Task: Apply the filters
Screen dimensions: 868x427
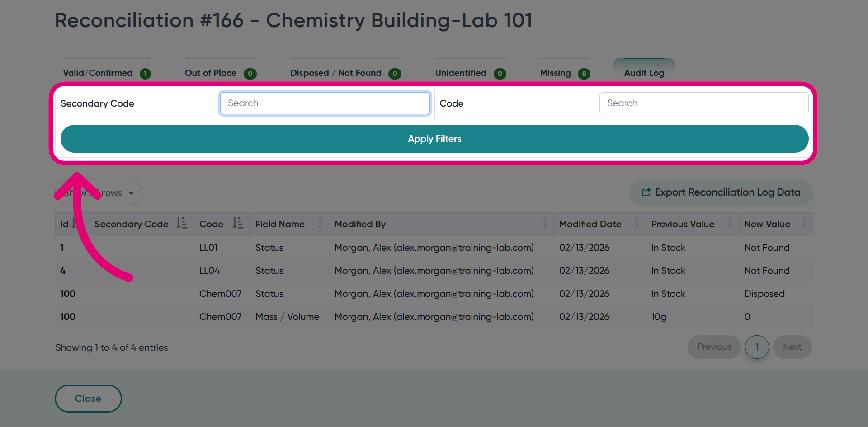Action: (x=434, y=139)
